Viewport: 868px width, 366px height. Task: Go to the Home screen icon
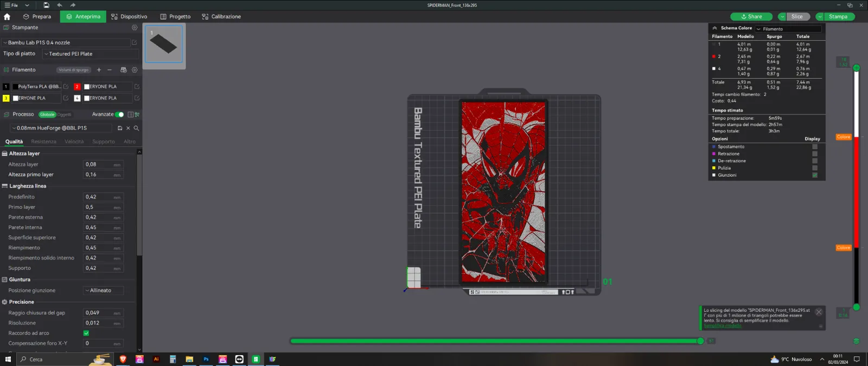pyautogui.click(x=7, y=17)
